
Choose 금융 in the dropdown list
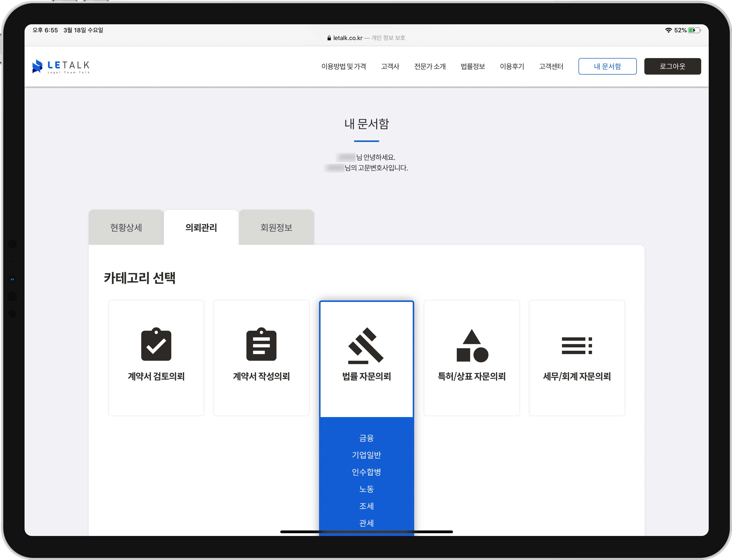tap(366, 438)
